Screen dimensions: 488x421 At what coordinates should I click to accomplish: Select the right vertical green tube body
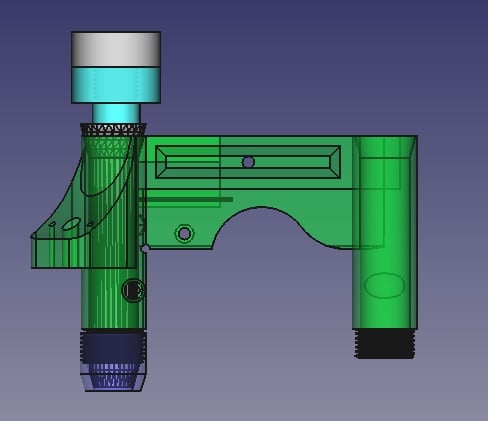point(385,233)
